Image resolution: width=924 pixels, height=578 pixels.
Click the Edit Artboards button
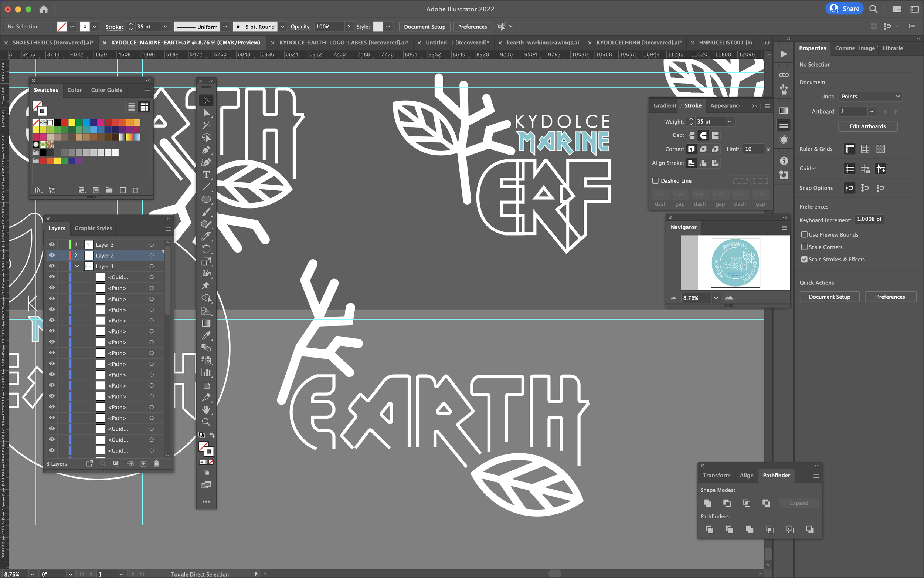(x=867, y=126)
